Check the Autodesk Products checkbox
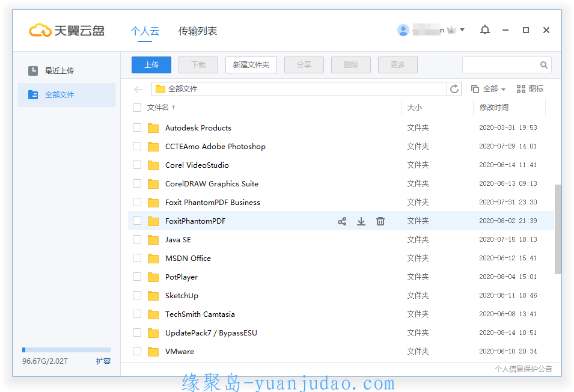Screen dimensions: 574x392 tap(137, 127)
